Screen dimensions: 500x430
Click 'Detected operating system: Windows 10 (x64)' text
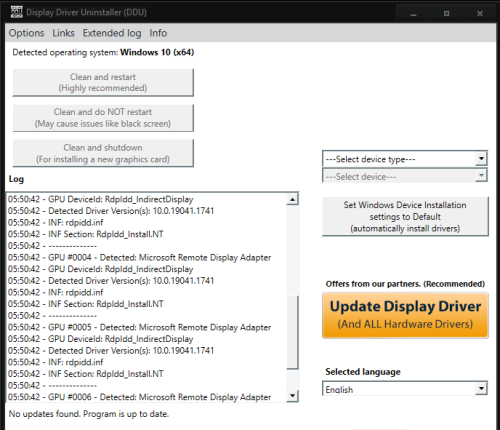tap(103, 52)
